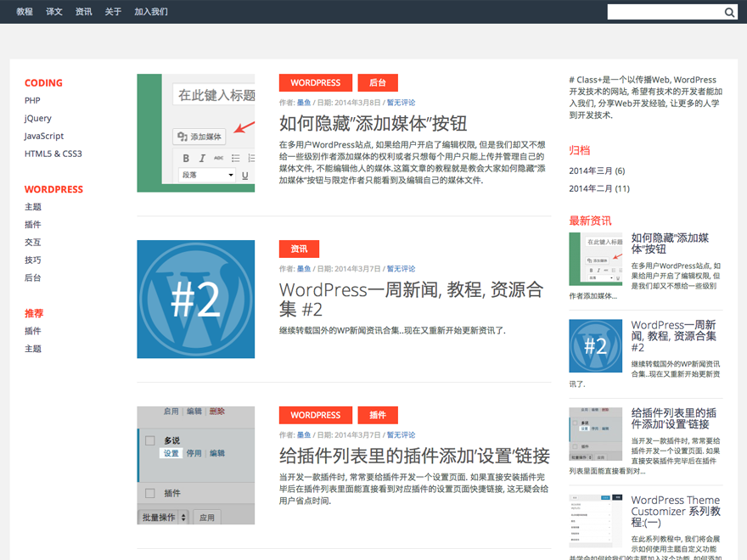Click the search input field
The height and width of the screenshot is (560, 747).
point(666,12)
